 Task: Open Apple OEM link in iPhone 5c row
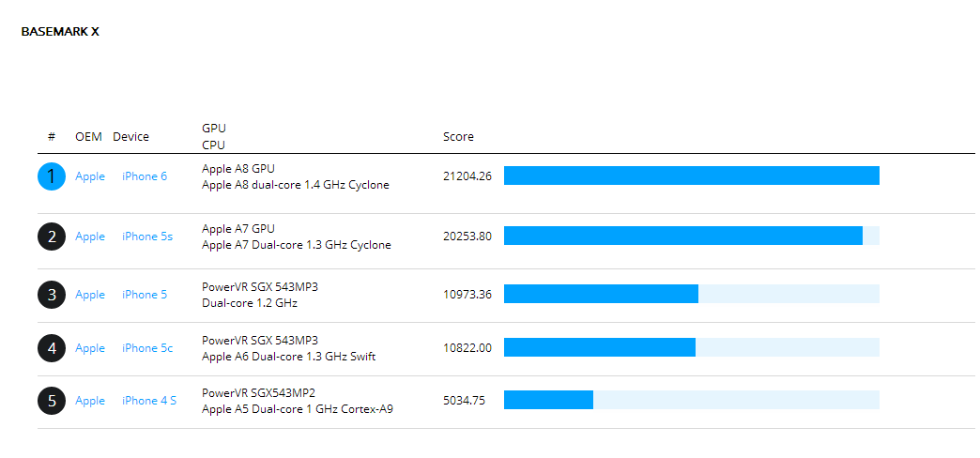(x=90, y=348)
